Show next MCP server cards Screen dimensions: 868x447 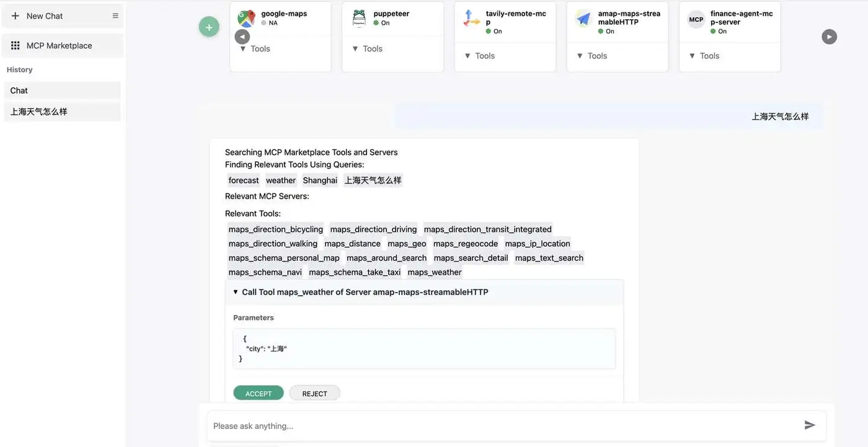point(829,37)
